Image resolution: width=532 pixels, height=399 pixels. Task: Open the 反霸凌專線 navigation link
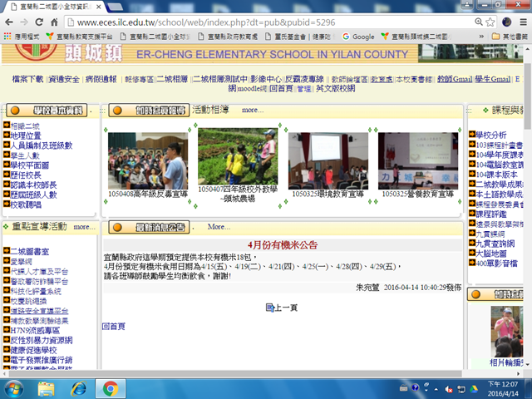point(304,79)
